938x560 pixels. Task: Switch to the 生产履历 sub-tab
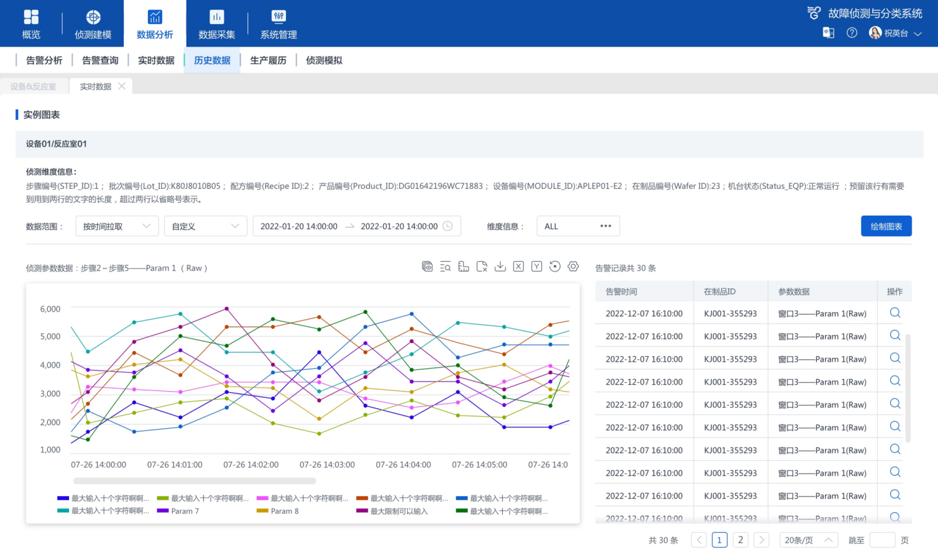coord(268,60)
